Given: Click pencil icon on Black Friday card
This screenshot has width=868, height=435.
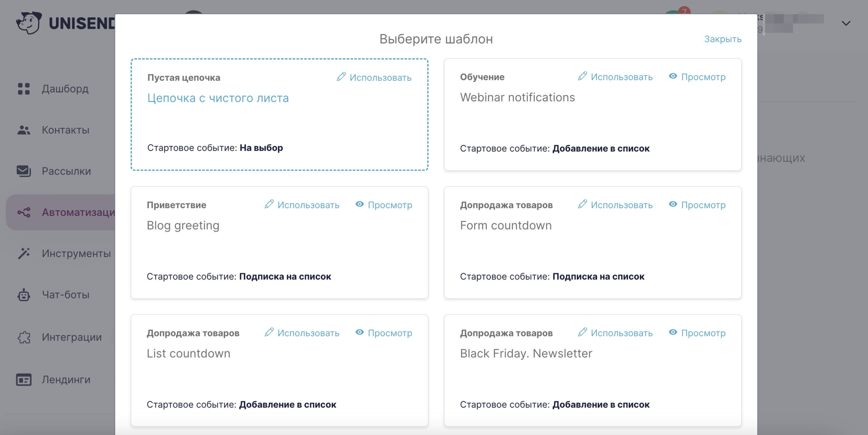Looking at the screenshot, I should pos(582,332).
